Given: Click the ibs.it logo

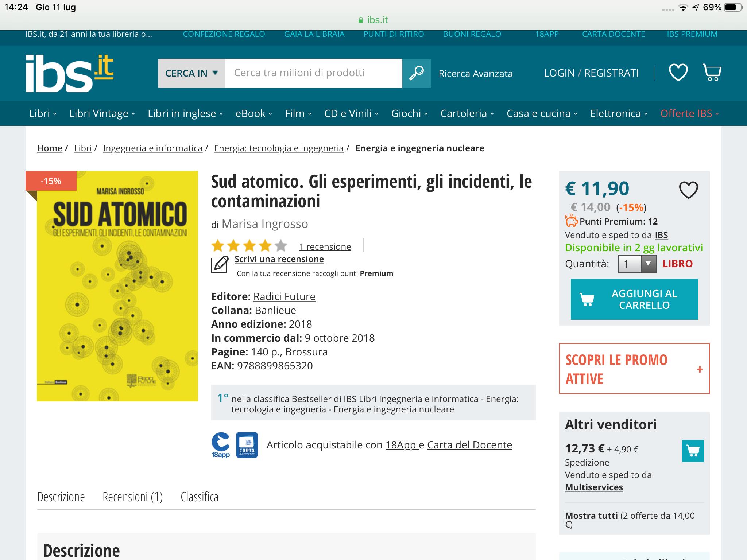Looking at the screenshot, I should (70, 73).
